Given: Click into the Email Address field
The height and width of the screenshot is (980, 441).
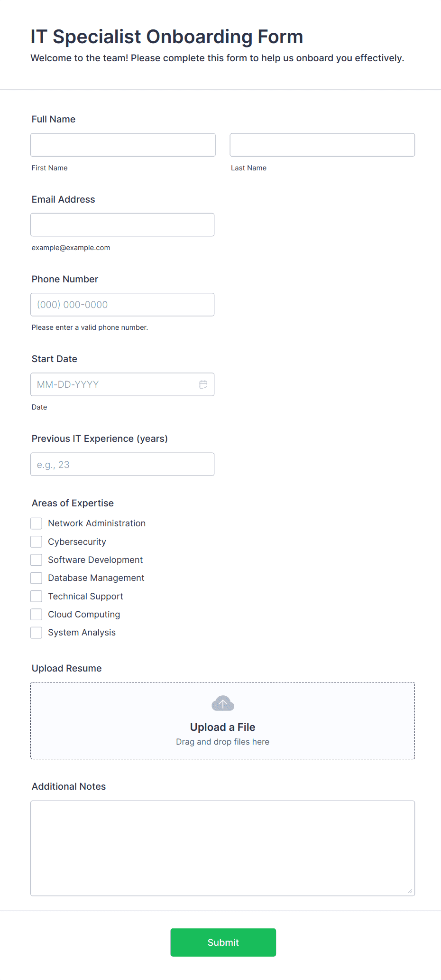Looking at the screenshot, I should 122,224.
